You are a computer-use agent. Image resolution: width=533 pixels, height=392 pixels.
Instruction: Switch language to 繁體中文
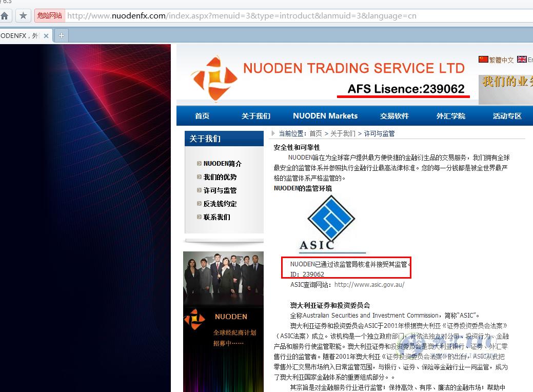click(501, 60)
